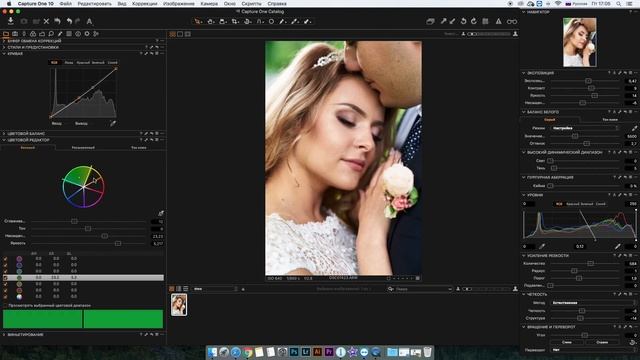Enable view selected color range checkbox
This screenshot has width=640, height=360.
click(5, 305)
